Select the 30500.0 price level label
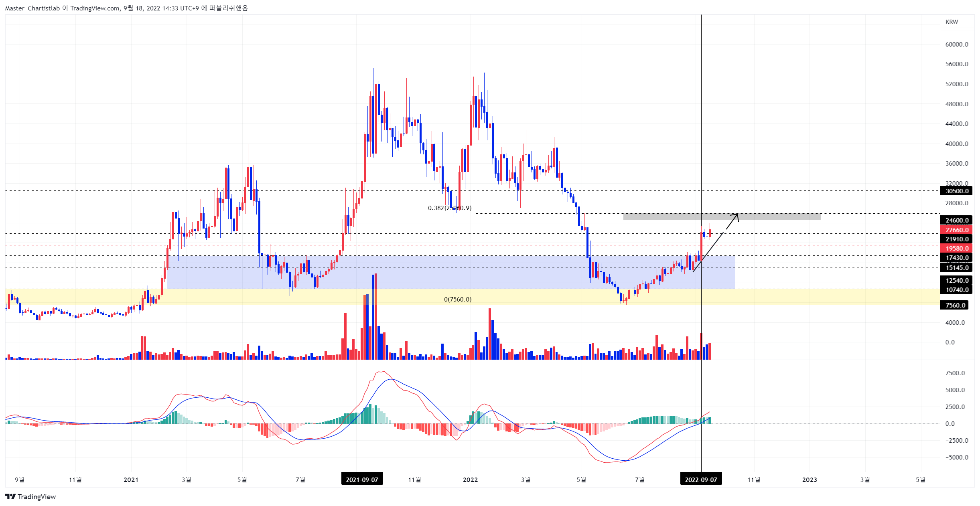Screen dimensions: 980x506 click(x=956, y=191)
